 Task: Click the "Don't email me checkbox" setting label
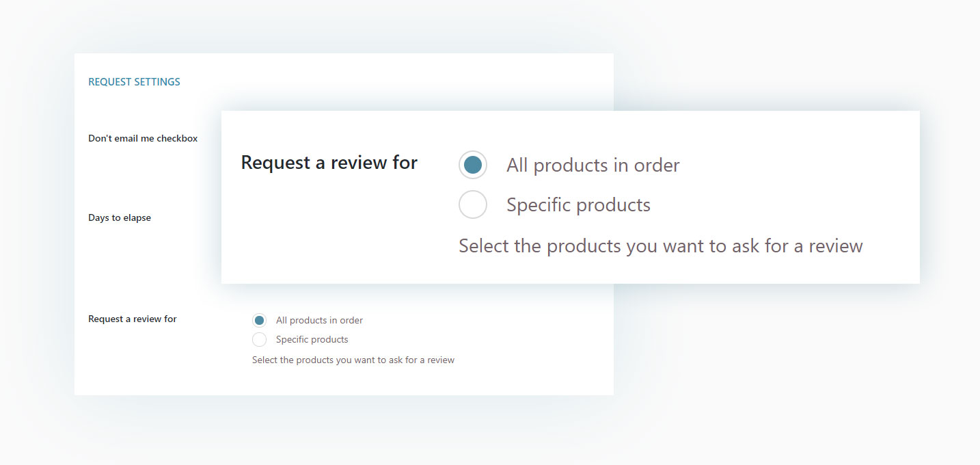point(143,138)
